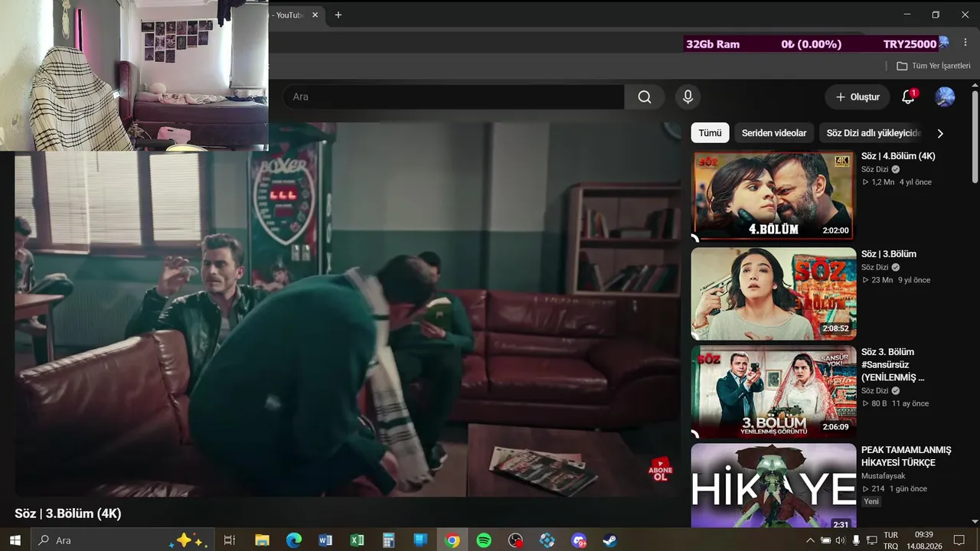980x551 pixels.
Task: Click the 23 Mn views text
Action: pyautogui.click(x=882, y=280)
